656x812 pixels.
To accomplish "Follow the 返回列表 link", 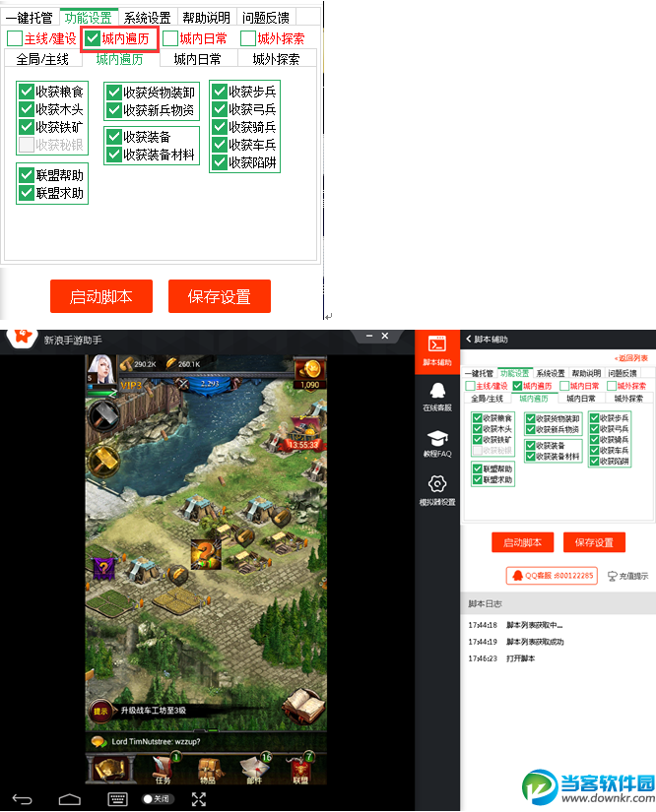I will click(631, 358).
